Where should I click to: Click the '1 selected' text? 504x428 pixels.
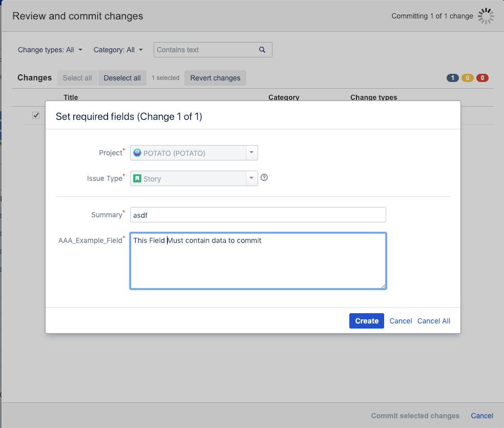pos(165,78)
